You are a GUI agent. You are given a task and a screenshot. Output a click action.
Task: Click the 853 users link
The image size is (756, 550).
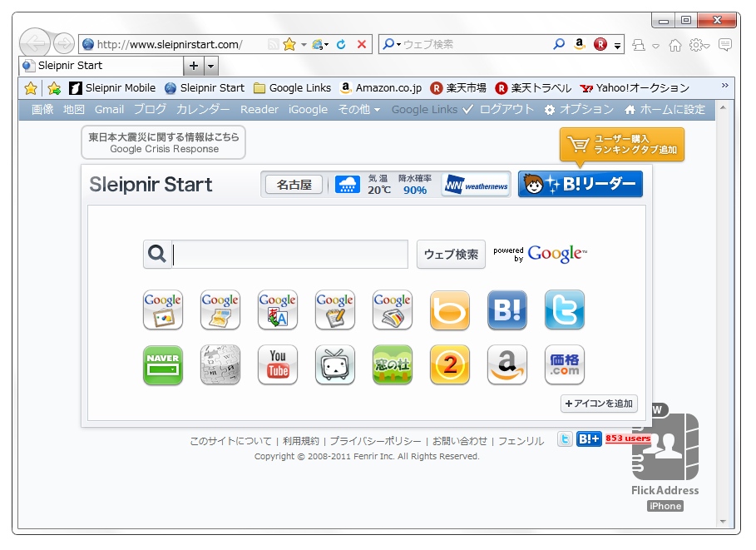(628, 438)
